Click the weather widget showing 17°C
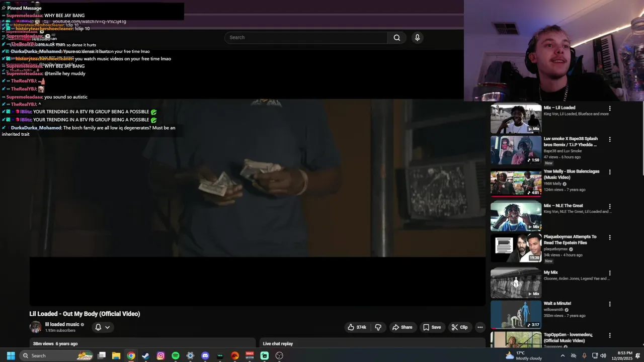 pyautogui.click(x=523, y=355)
